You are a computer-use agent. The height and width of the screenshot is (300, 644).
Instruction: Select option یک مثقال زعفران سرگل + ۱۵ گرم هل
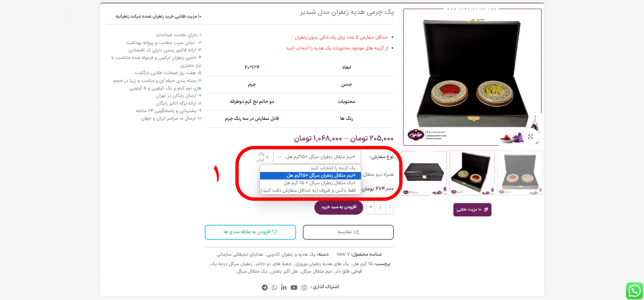pos(310,183)
